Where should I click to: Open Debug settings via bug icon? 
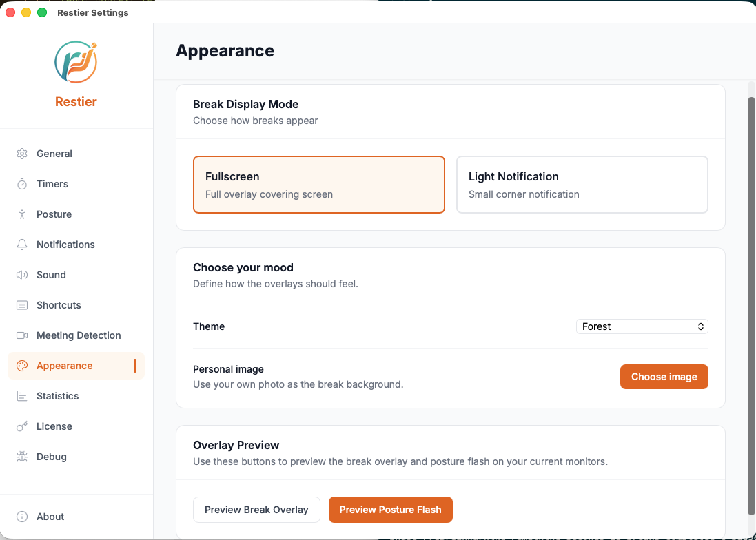21,457
